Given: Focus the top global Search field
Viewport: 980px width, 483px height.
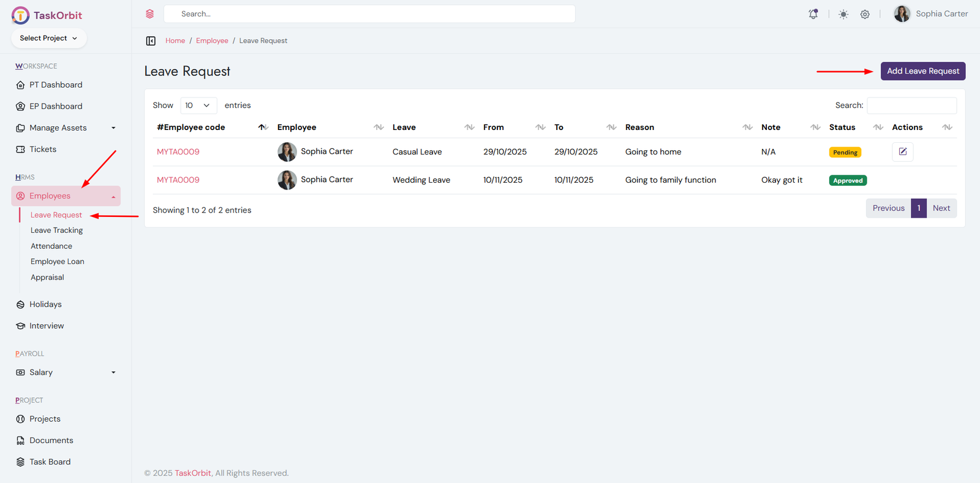Looking at the screenshot, I should tap(369, 14).
